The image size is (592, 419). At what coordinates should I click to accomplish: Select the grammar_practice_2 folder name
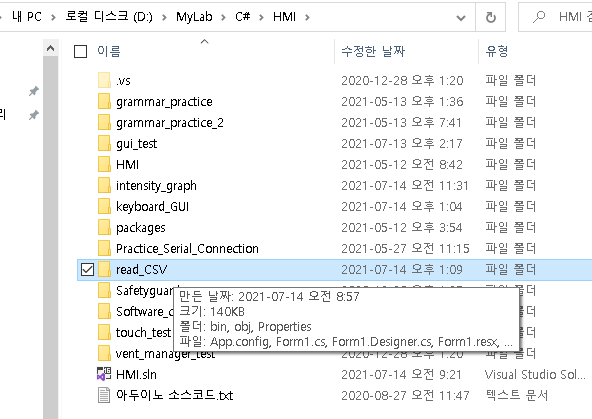tap(170, 123)
